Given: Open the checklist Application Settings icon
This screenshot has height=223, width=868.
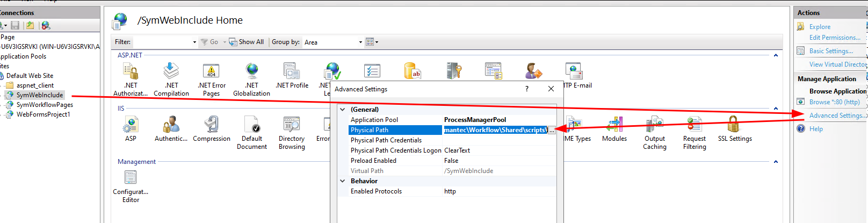Looking at the screenshot, I should (372, 71).
